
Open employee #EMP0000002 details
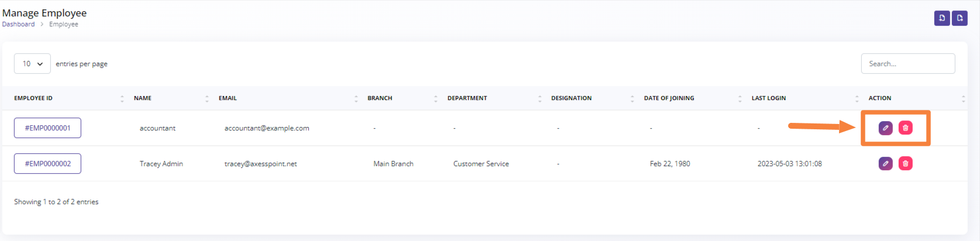click(47, 164)
